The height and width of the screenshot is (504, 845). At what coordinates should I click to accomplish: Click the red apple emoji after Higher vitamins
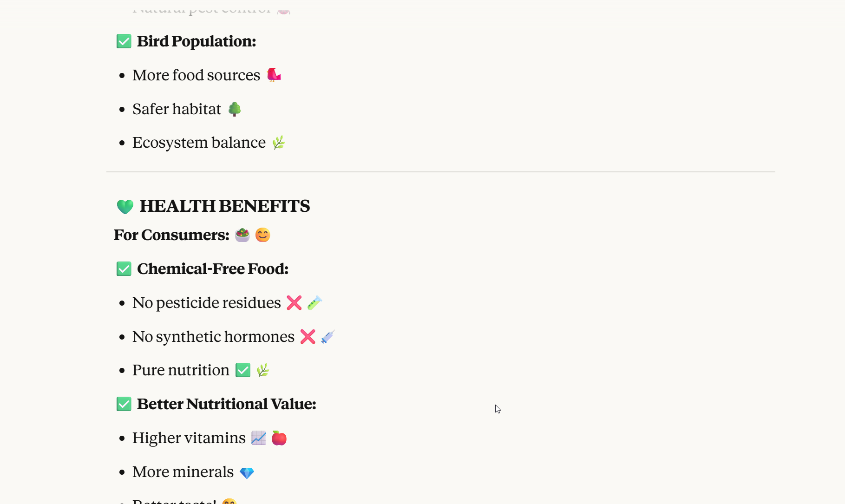[279, 438]
